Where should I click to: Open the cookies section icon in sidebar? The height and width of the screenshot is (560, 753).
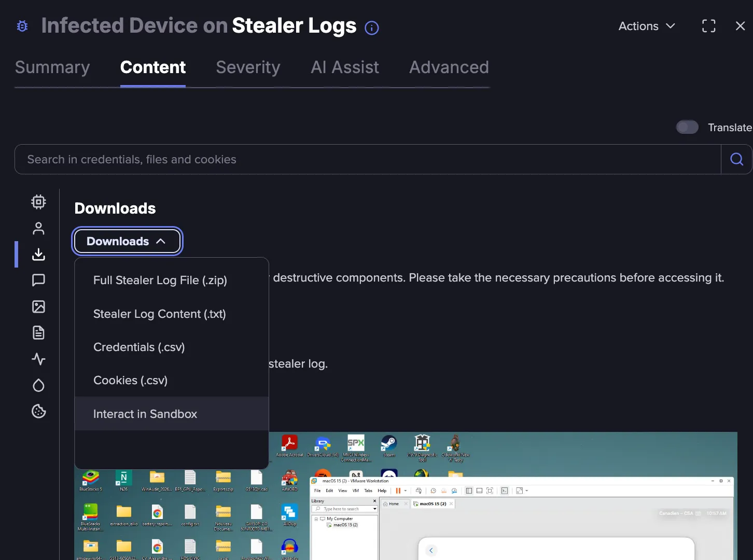coord(38,411)
